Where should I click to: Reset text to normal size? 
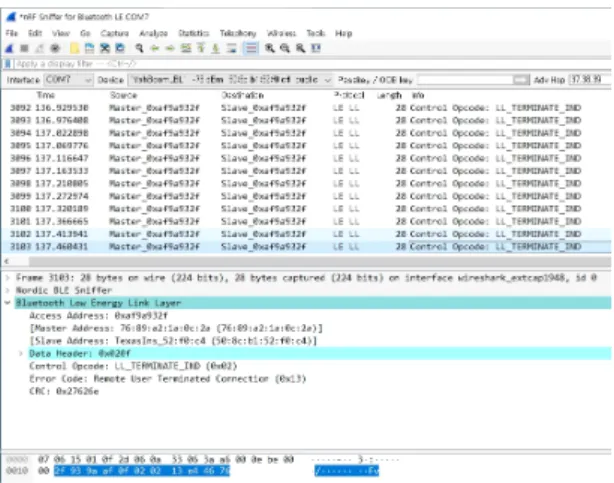pyautogui.click(x=300, y=48)
